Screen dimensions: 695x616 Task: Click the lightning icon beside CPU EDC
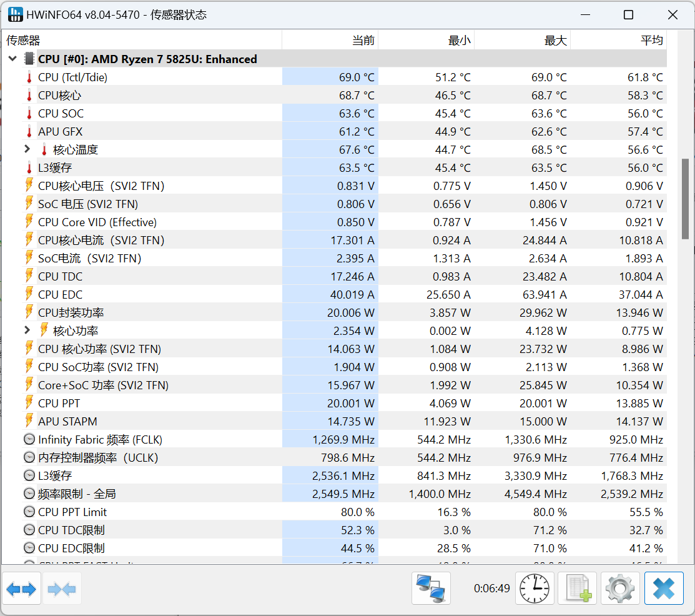pos(29,295)
